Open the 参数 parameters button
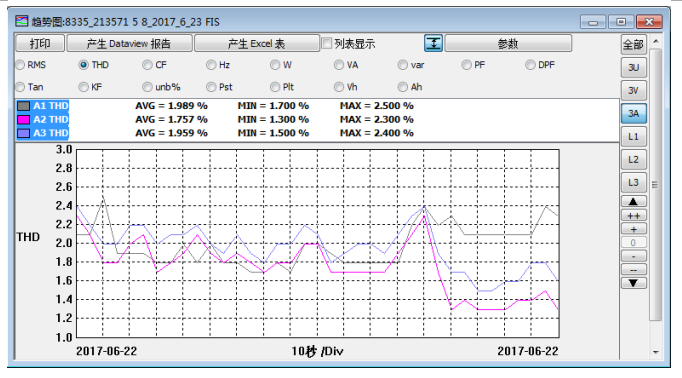This screenshot has height=378, width=682. pos(508,43)
